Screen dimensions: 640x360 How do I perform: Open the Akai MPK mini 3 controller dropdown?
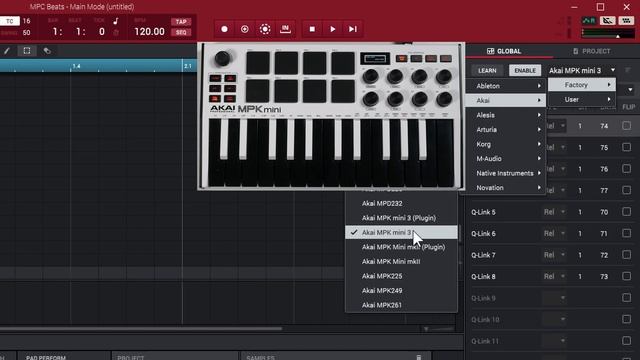coord(581,71)
